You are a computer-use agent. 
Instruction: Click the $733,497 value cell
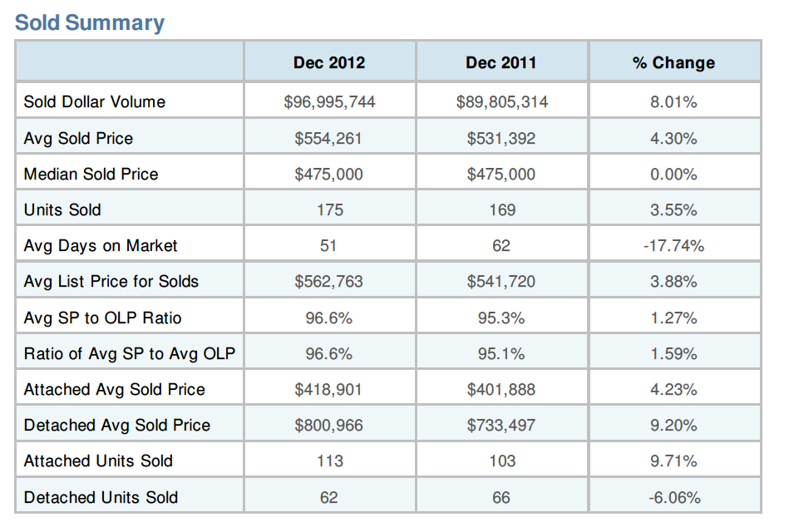(x=501, y=425)
